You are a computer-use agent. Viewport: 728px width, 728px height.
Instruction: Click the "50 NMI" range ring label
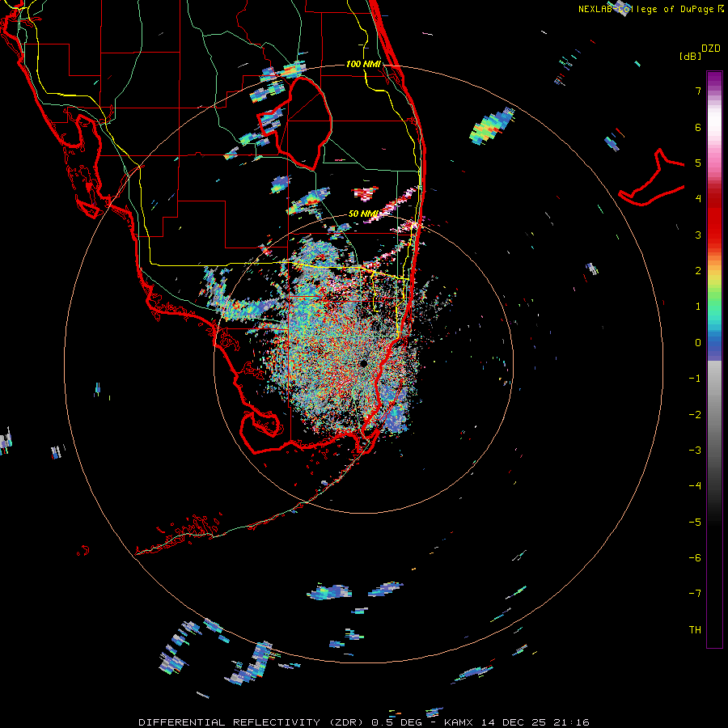(x=363, y=214)
